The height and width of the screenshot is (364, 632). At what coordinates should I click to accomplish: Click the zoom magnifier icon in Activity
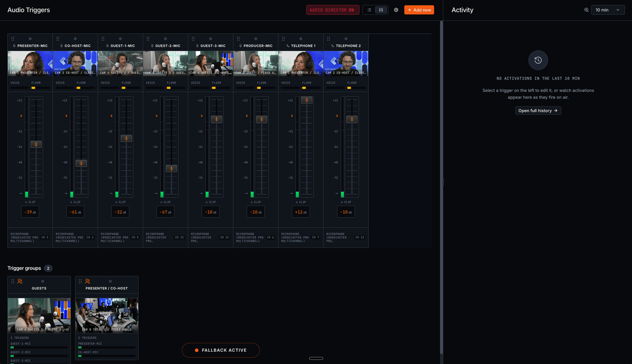(x=587, y=10)
